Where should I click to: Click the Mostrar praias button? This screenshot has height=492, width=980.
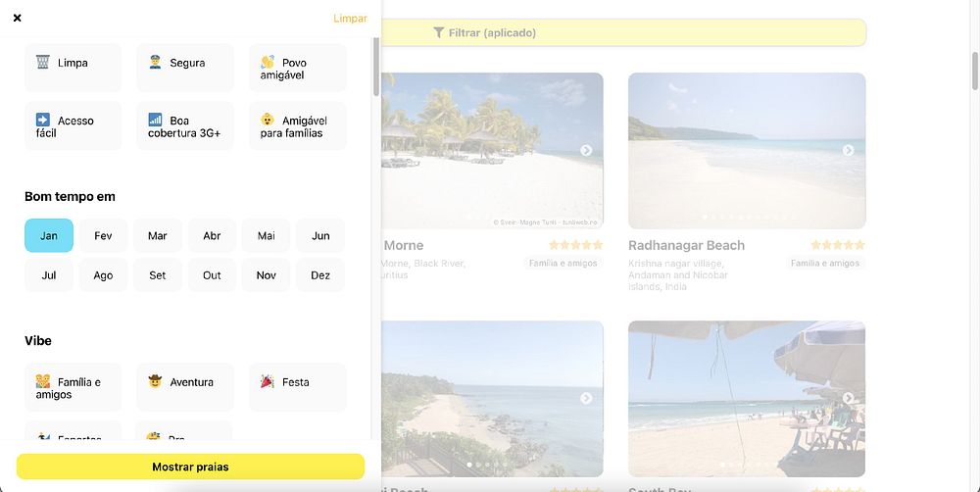point(191,467)
